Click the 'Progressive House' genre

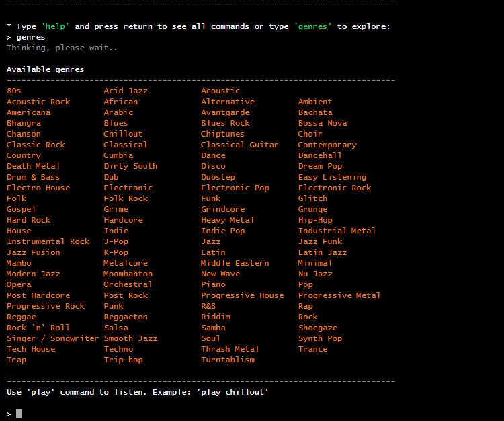tap(242, 295)
